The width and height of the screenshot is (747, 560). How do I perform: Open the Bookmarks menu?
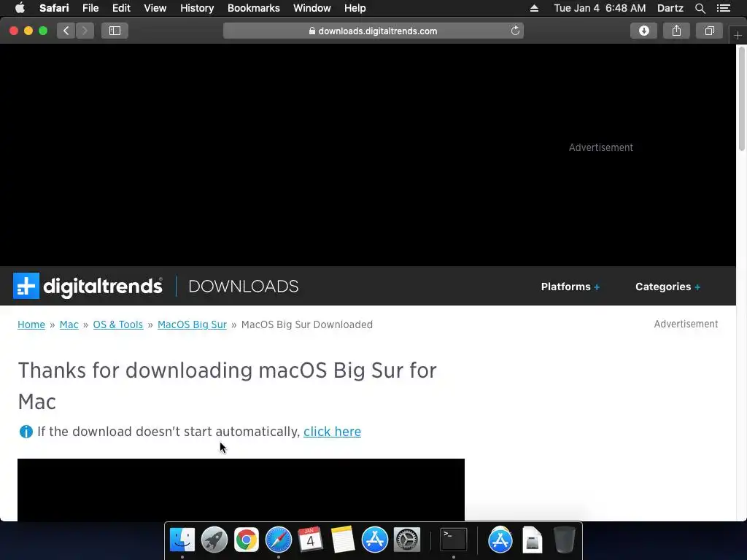coord(253,8)
